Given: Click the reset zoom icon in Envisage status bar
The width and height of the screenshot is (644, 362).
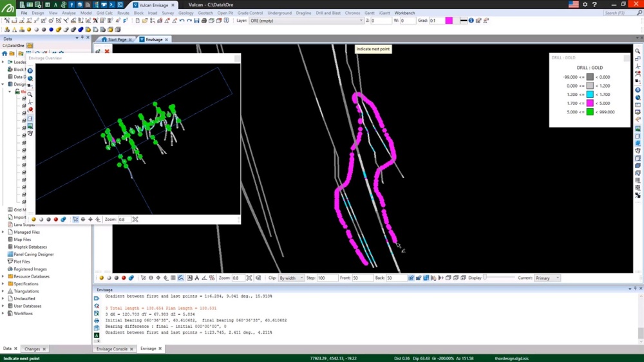Looking at the screenshot, I should (x=249, y=278).
